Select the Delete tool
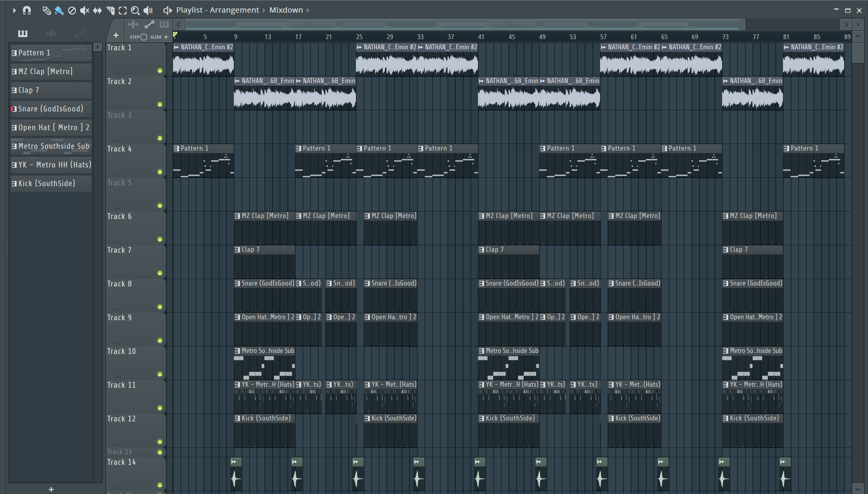Viewport: 868px width, 494px height. [72, 11]
